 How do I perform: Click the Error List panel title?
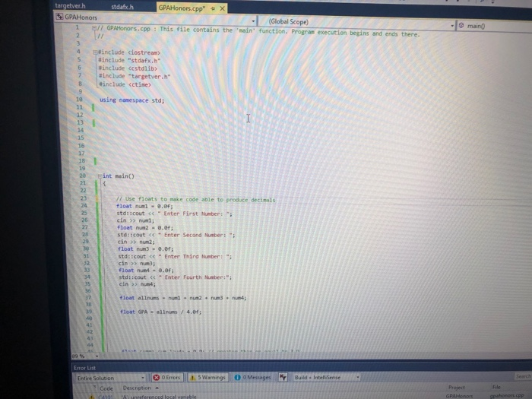pos(84,368)
